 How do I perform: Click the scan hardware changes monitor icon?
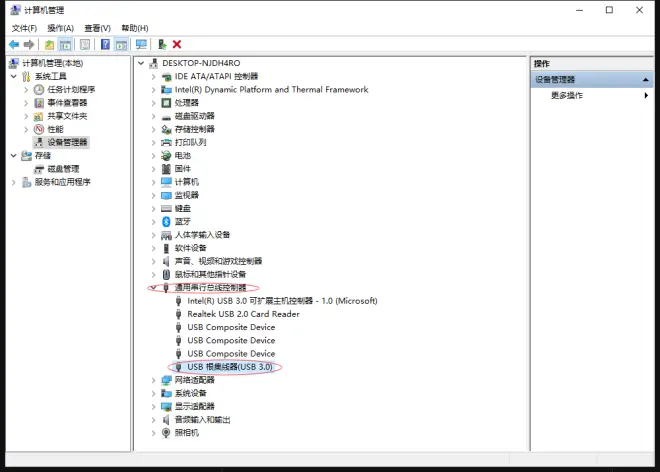pyautogui.click(x=141, y=45)
